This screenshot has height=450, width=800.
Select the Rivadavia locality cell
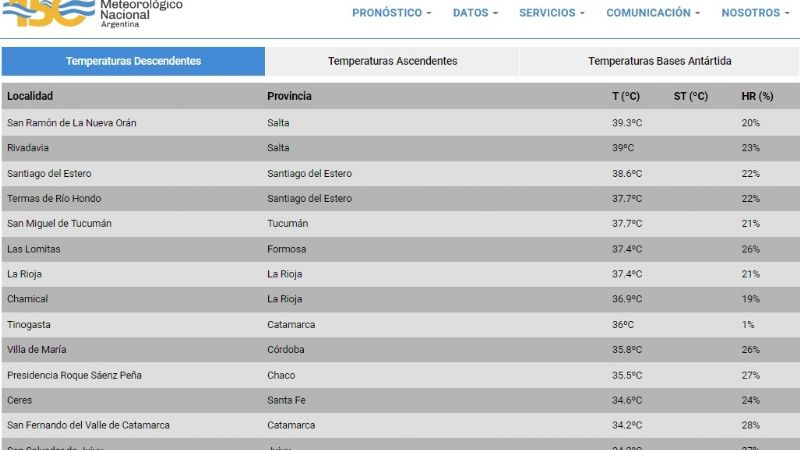(x=28, y=148)
